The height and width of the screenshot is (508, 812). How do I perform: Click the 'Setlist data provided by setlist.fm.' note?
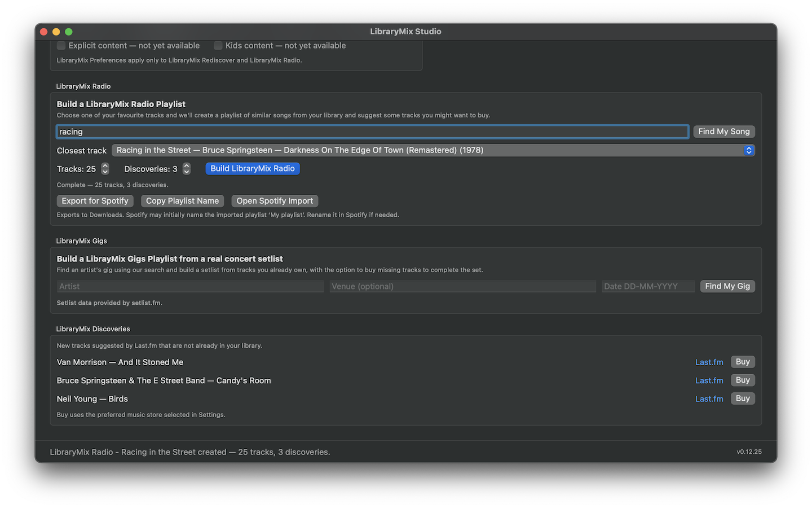point(109,303)
